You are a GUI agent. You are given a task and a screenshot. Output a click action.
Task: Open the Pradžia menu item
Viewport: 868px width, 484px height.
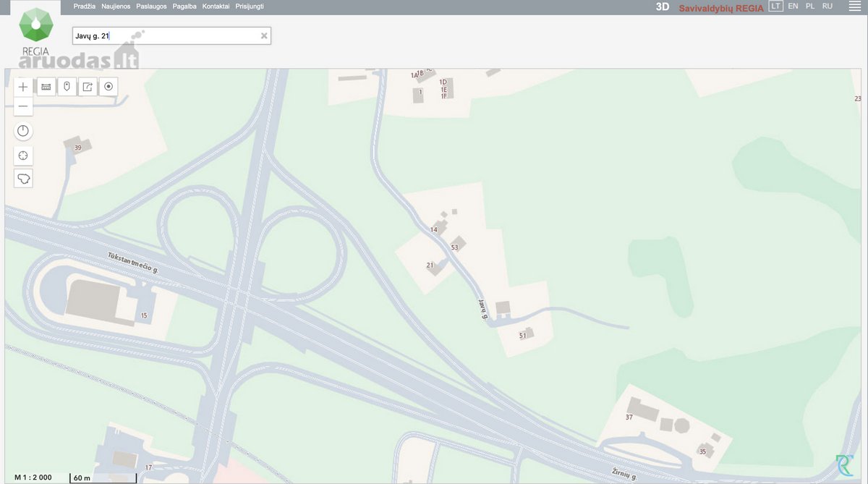85,6
